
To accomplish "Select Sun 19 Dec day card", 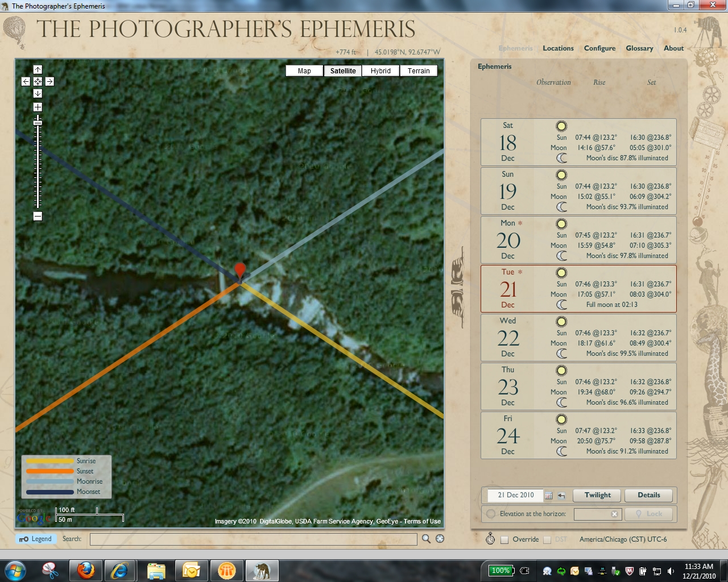I will click(578, 191).
